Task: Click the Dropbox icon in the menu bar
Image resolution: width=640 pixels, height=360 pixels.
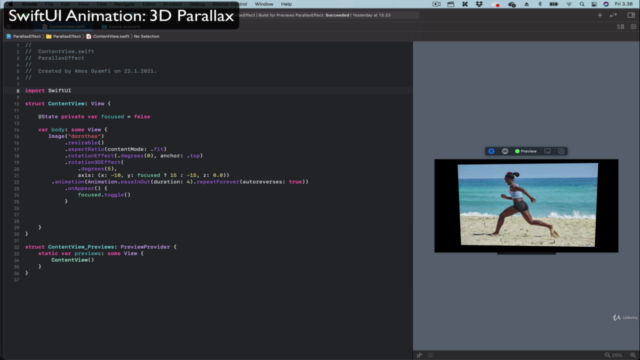Action: 479,4
